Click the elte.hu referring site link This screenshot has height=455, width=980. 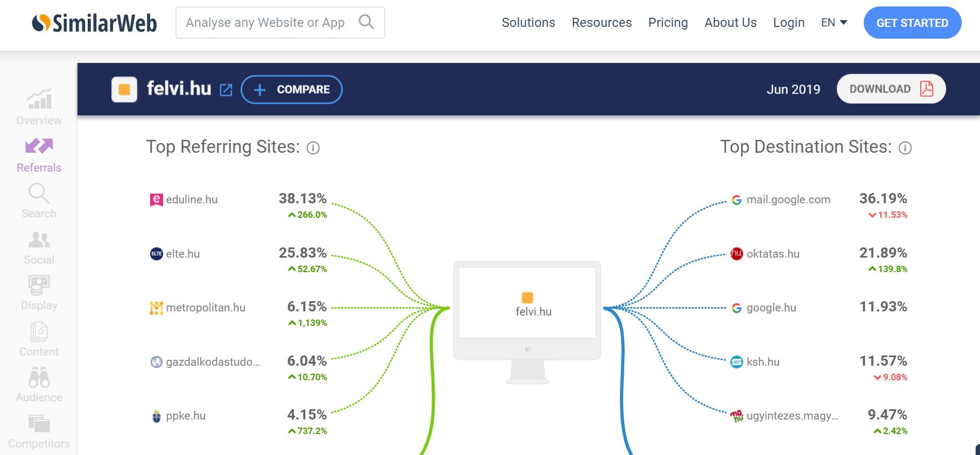click(x=182, y=254)
